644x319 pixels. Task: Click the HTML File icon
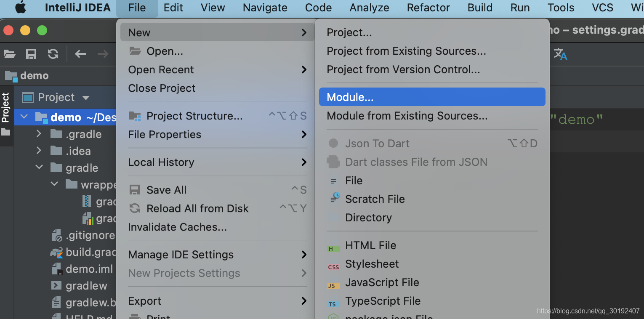click(x=333, y=248)
